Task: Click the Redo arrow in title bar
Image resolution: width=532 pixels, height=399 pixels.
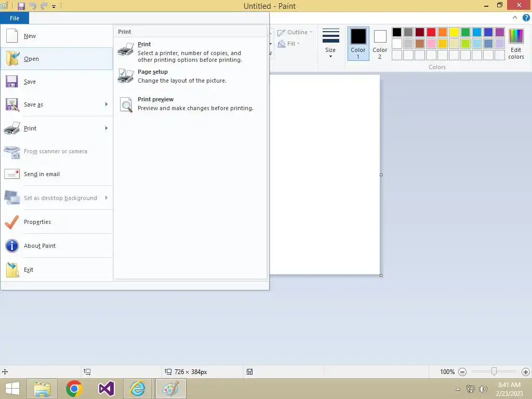Action: click(x=44, y=6)
